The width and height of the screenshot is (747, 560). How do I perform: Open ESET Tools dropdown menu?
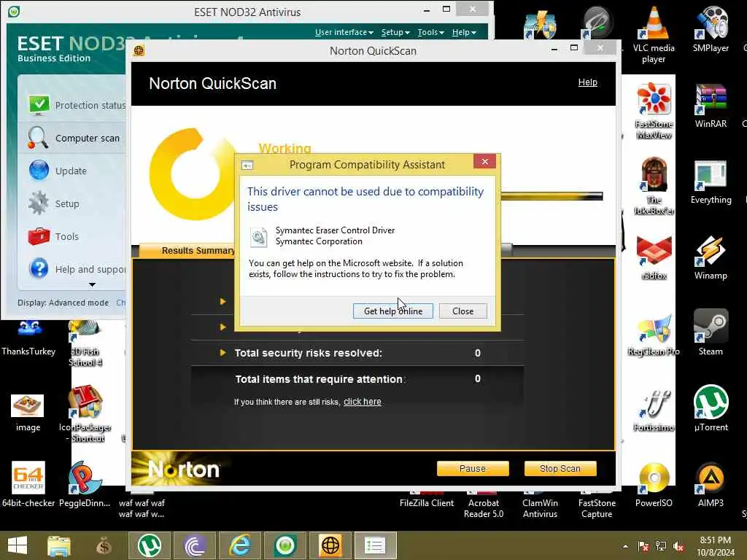click(x=430, y=32)
